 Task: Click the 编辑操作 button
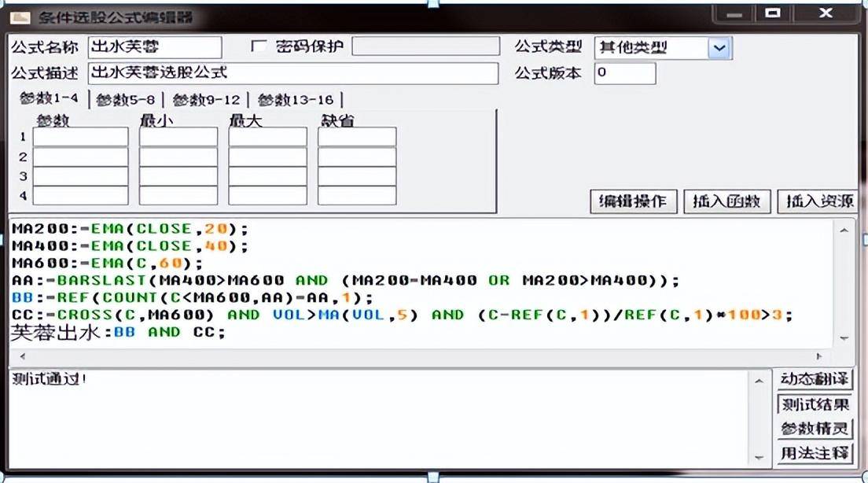click(x=633, y=201)
